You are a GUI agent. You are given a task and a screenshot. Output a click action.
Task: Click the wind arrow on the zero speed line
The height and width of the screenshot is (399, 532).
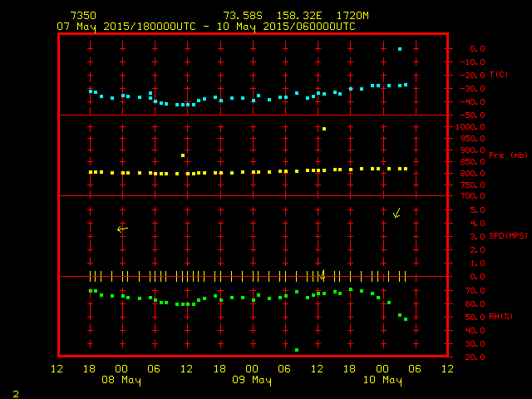(322, 275)
